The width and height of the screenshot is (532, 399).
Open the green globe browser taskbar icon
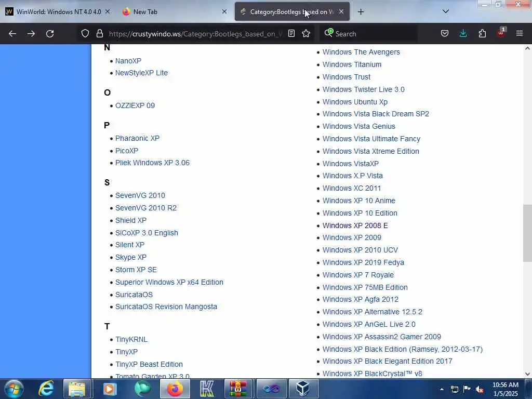pos(142,389)
